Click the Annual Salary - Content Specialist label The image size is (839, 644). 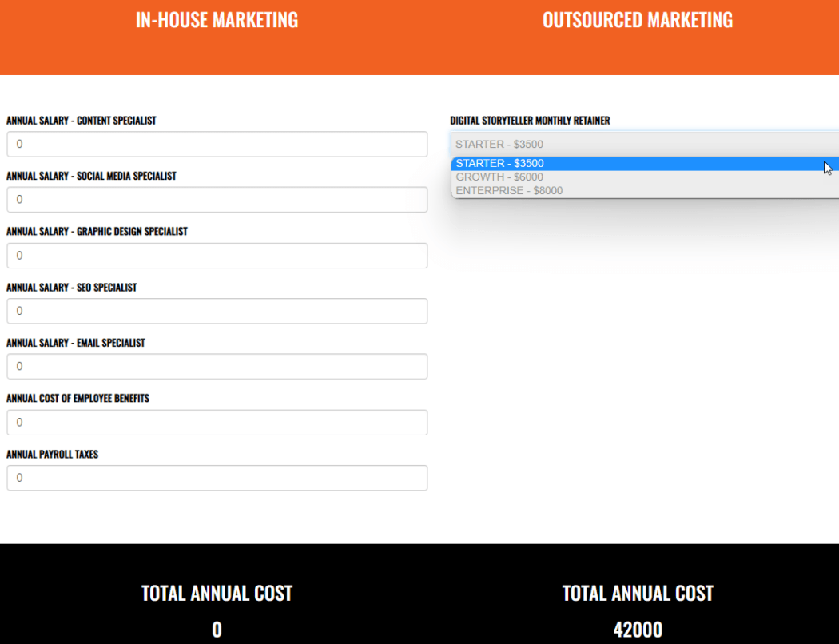click(82, 121)
